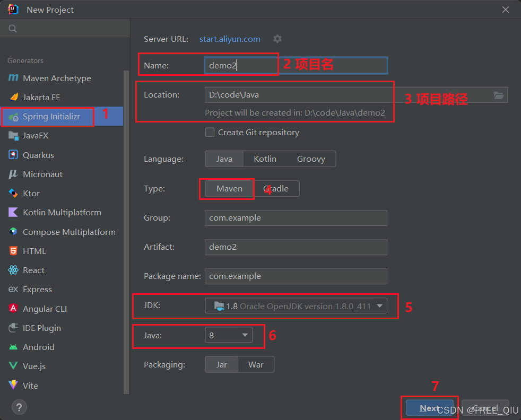Click the generators list scrollbar
The image size is (521, 420).
click(x=126, y=232)
